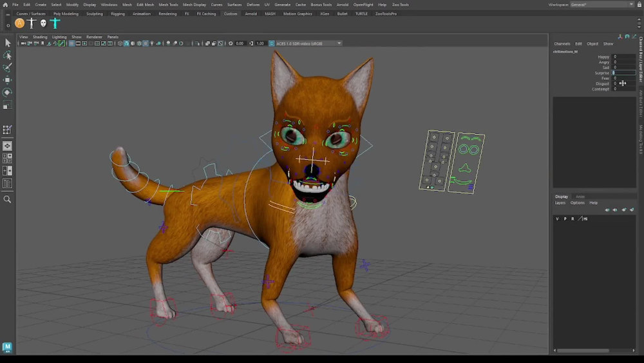The width and height of the screenshot is (644, 363).
Task: Switch to the ZooToolsPro shelf tab
Action: [x=386, y=14]
